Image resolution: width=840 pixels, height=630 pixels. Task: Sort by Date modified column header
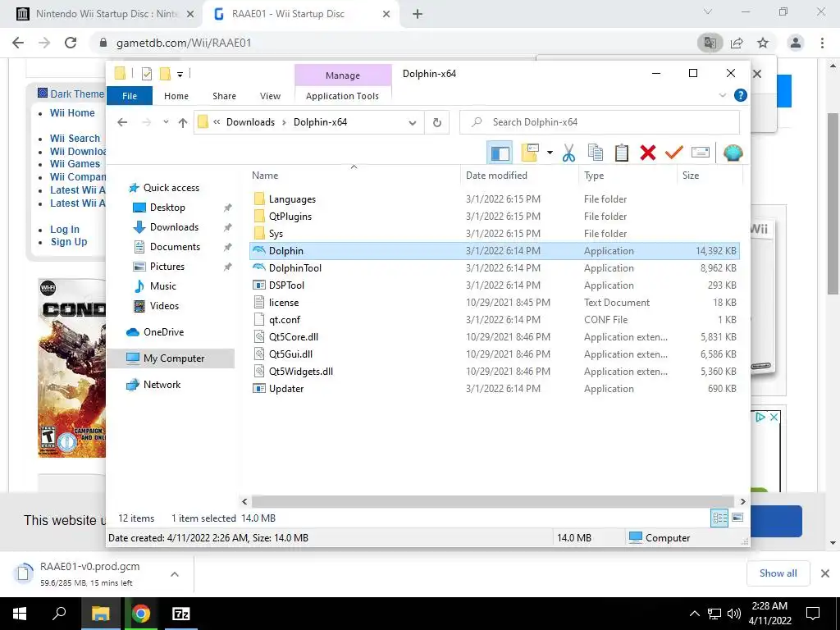519,176
